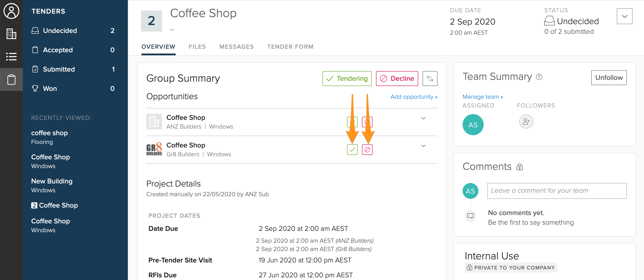Image resolution: width=644 pixels, height=280 pixels.
Task: Open the list view sidebar icon
Action: tap(11, 56)
